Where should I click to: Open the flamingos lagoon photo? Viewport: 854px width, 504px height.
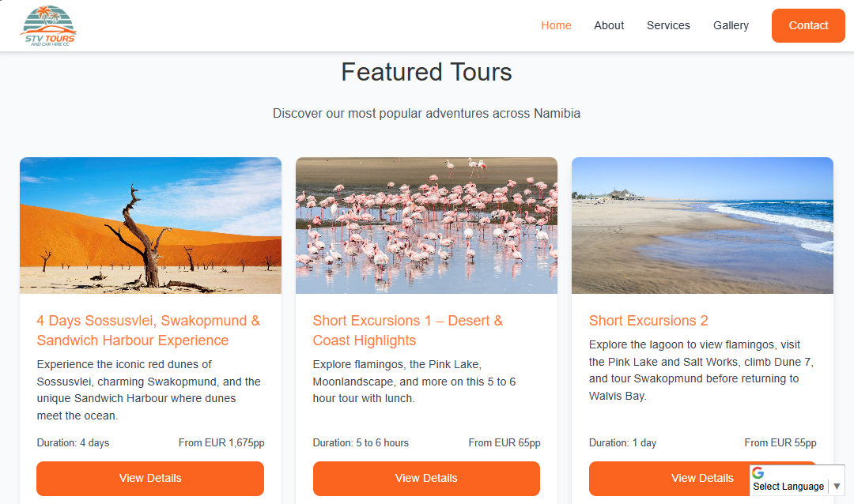click(426, 225)
